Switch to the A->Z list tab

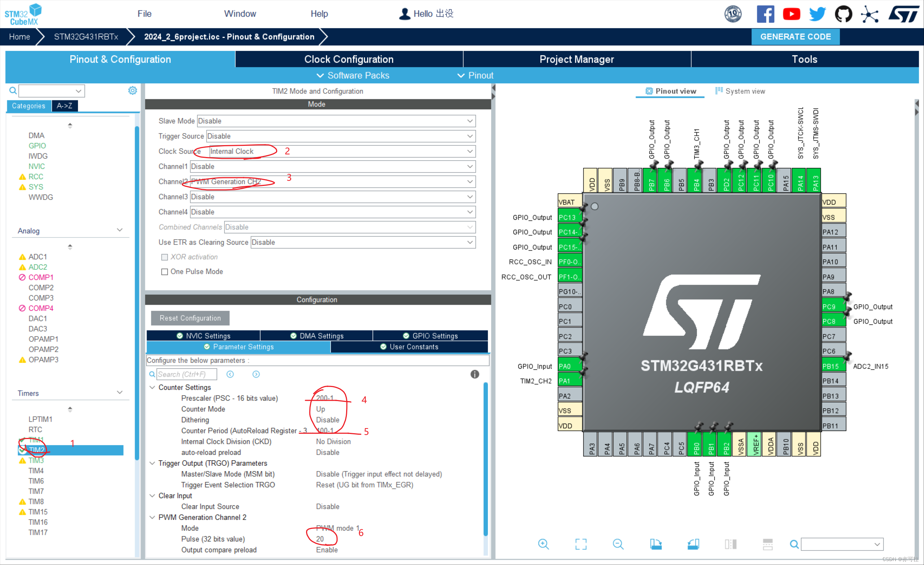point(65,106)
